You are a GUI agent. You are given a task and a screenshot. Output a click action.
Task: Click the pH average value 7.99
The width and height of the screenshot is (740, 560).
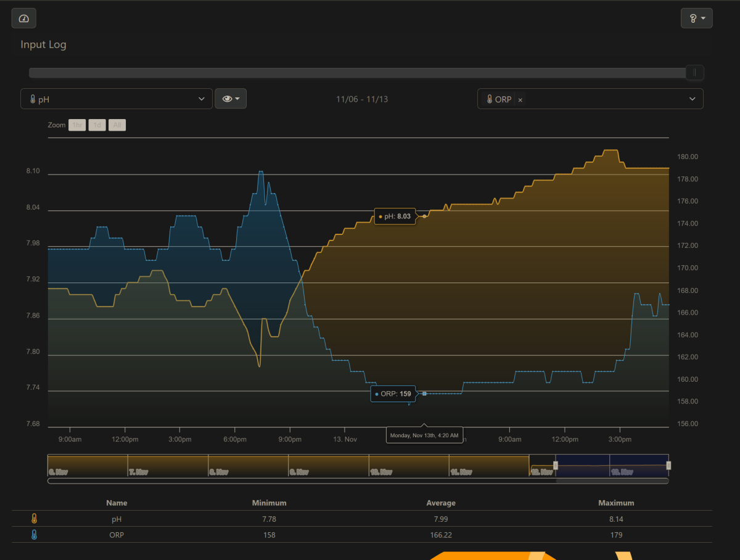pyautogui.click(x=441, y=519)
